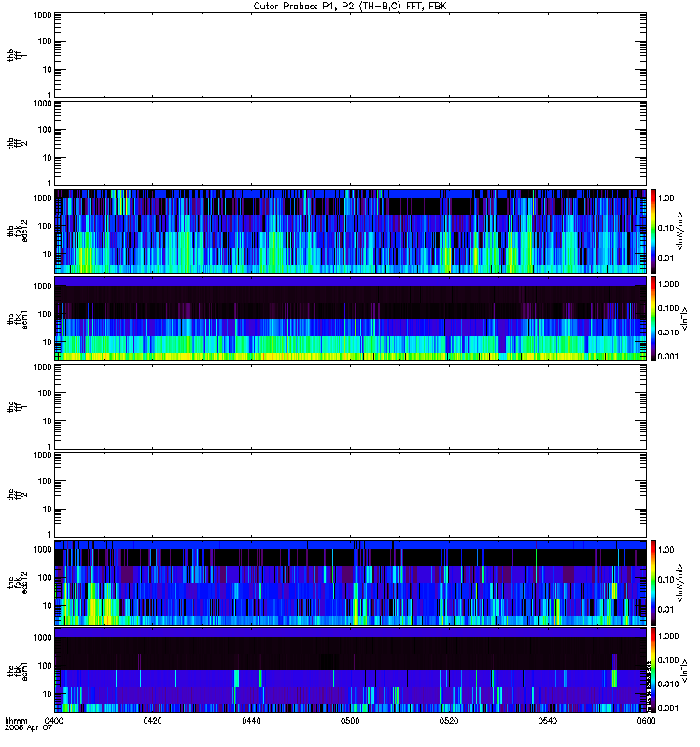Click the "thb fbk edc12" y-axis title
700x747 pixels.
tap(18, 231)
